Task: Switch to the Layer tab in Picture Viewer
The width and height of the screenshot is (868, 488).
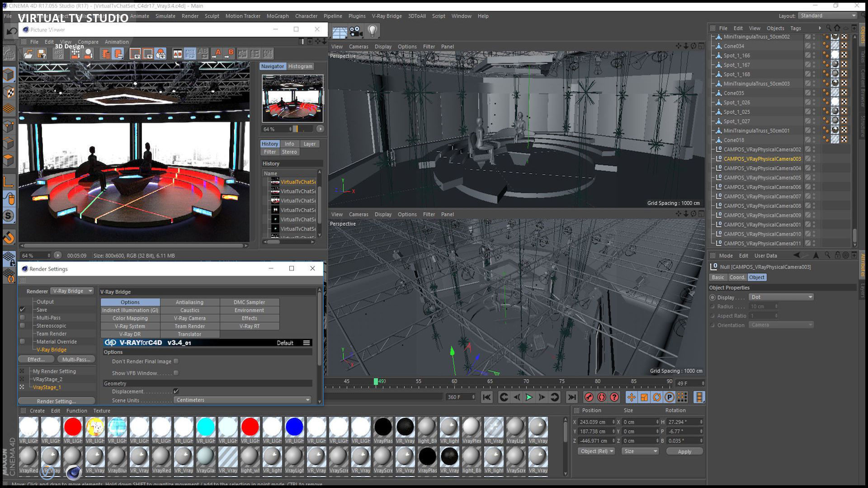Action: coord(310,144)
